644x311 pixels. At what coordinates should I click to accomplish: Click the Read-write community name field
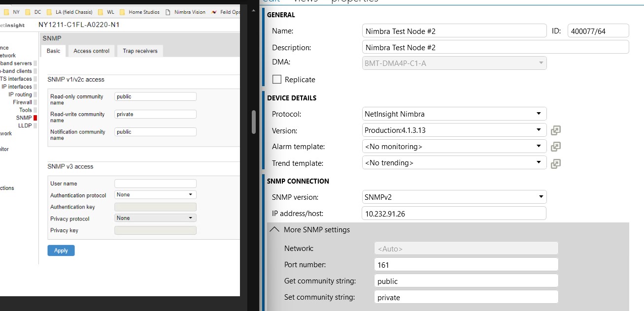155,114
